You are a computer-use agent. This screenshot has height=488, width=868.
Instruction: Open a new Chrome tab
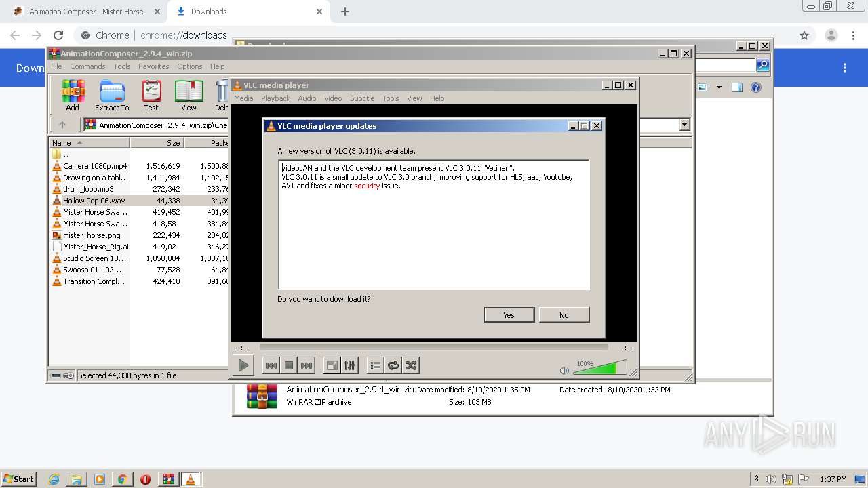coord(345,12)
